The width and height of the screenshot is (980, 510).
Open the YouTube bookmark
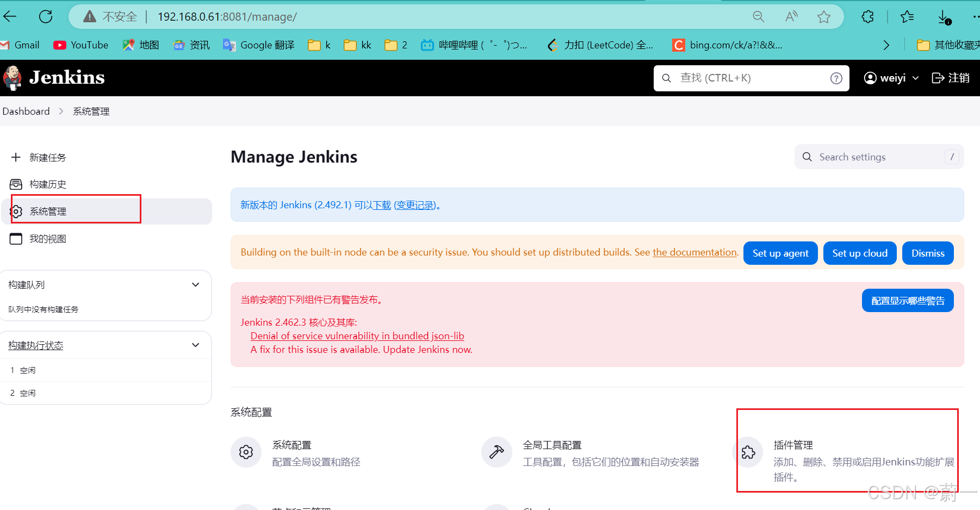(81, 45)
